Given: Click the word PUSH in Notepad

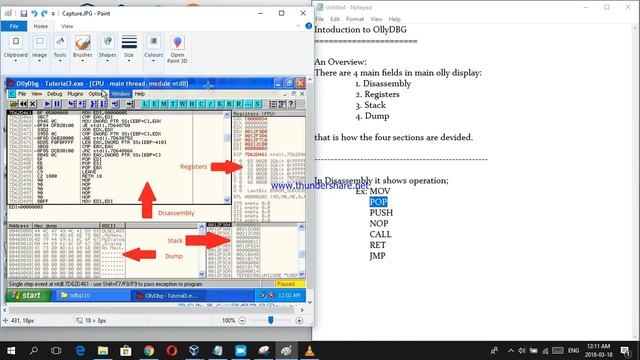Looking at the screenshot, I should coord(381,213).
